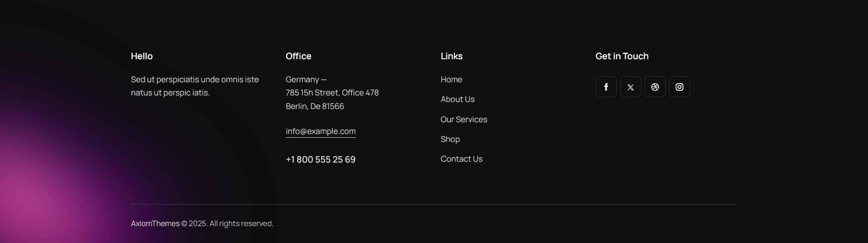The image size is (868, 243).
Task: Click the 785 15h Street address line
Action: [x=332, y=93]
